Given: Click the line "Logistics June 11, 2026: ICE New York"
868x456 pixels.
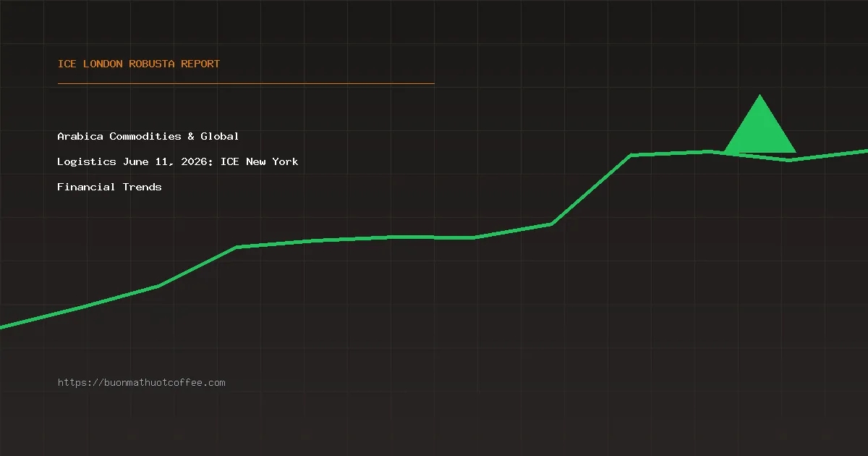Looking at the screenshot, I should (x=178, y=161).
